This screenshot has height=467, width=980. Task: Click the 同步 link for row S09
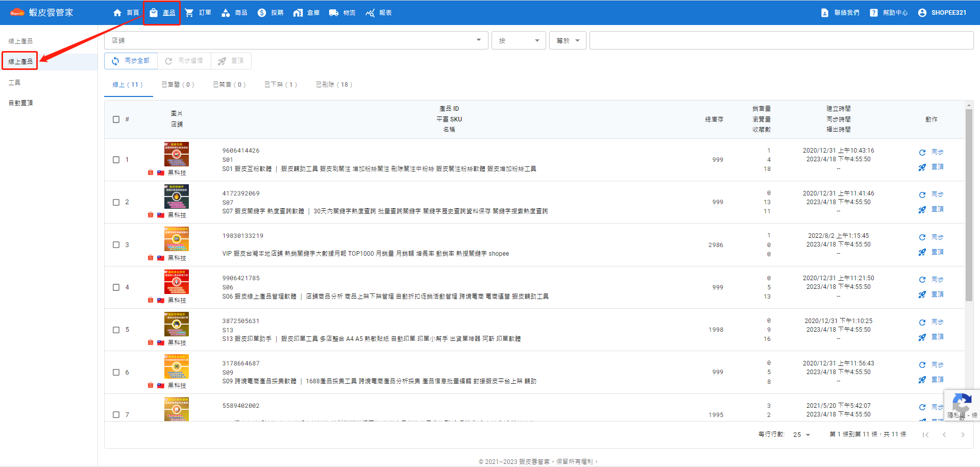pos(938,365)
